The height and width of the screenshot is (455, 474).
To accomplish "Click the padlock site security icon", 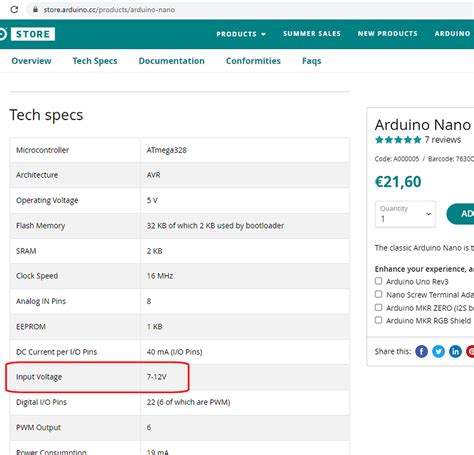I will [x=35, y=9].
